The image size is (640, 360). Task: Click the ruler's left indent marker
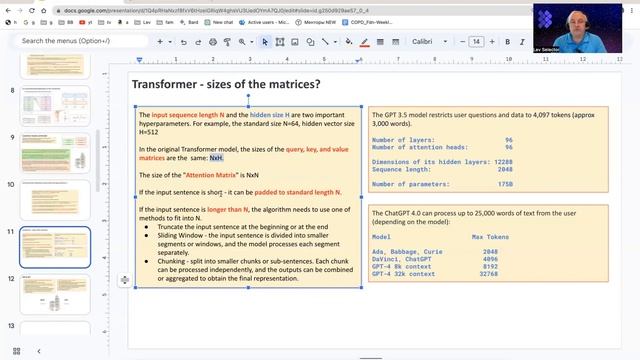tap(139, 60)
